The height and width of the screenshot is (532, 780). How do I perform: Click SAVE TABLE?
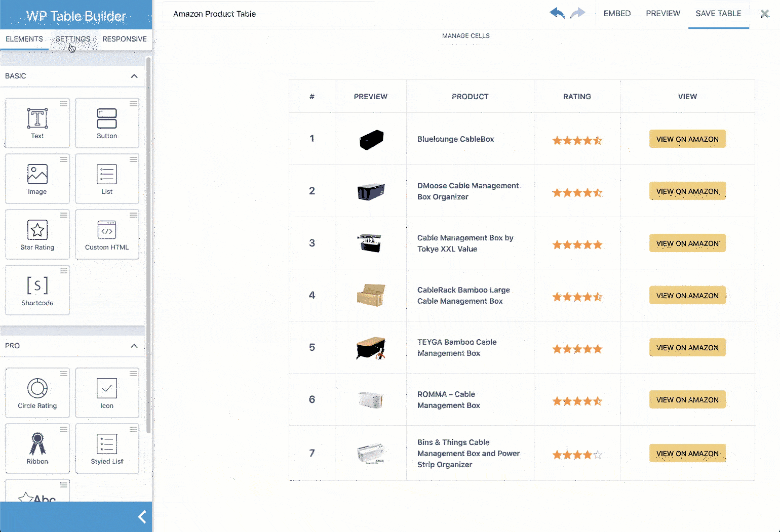(x=718, y=14)
